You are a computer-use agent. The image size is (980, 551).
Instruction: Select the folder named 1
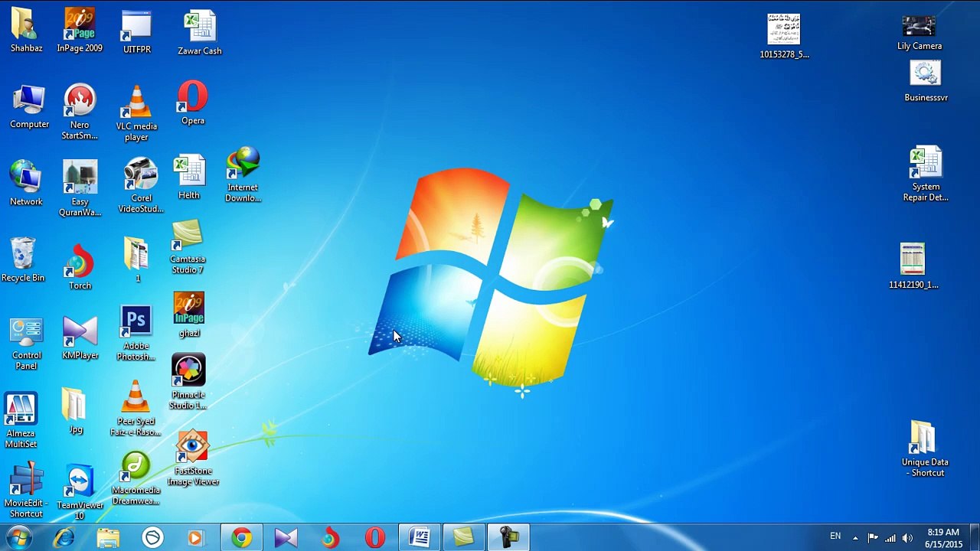point(137,260)
